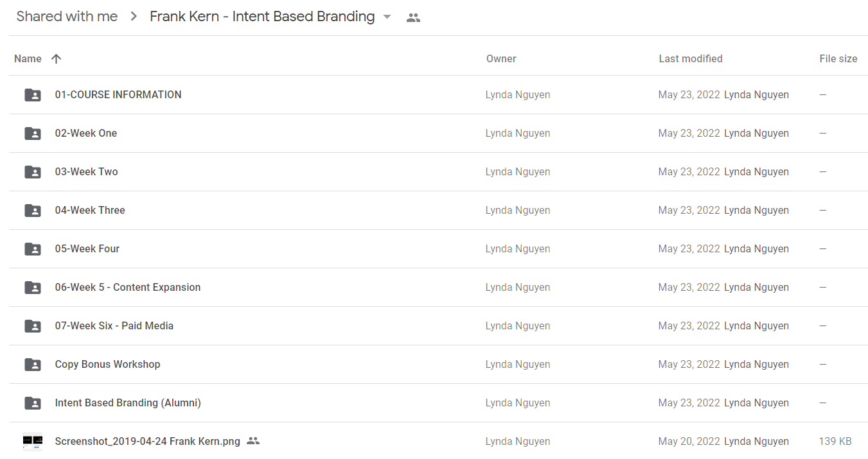Open the folder dropdown arrow in the breadcrumb

pos(387,17)
